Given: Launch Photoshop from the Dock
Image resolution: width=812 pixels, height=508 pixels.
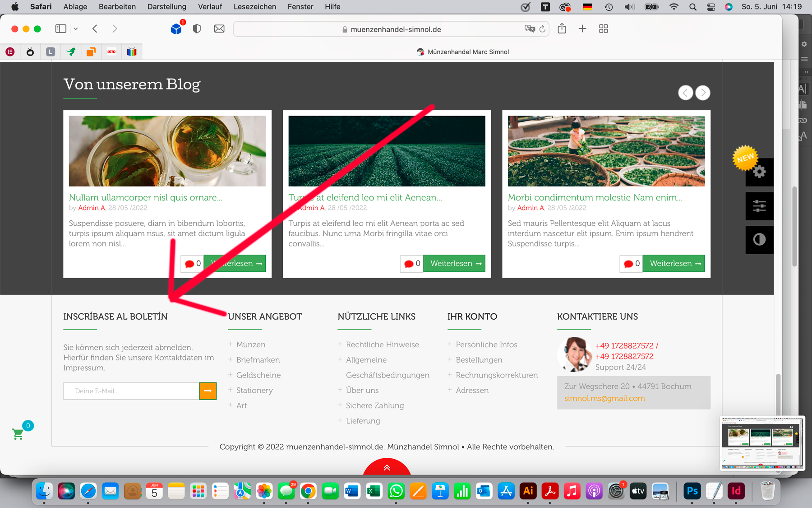Looking at the screenshot, I should 692,491.
